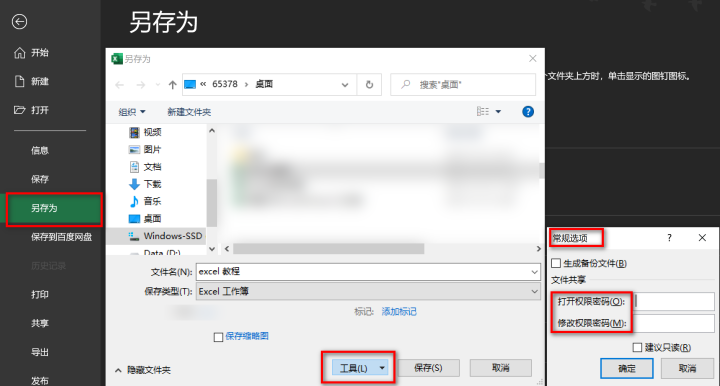Click the change view layout icon
720x386 pixels.
coord(483,112)
